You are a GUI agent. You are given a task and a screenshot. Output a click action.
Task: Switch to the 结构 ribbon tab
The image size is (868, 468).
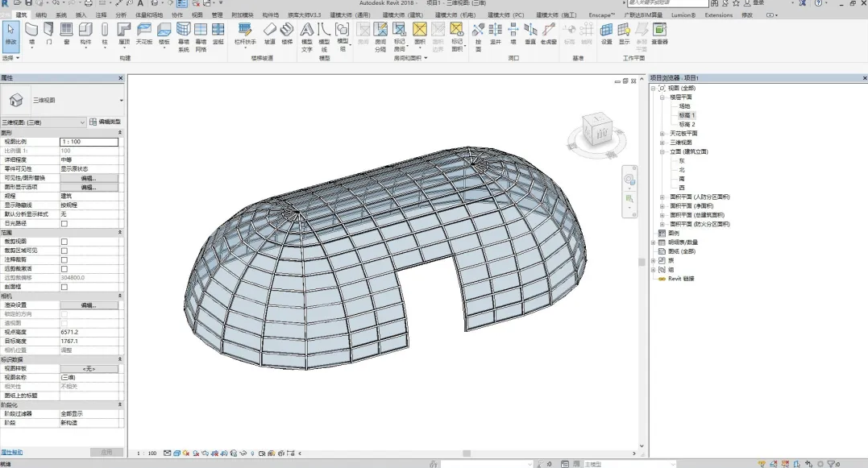point(41,14)
